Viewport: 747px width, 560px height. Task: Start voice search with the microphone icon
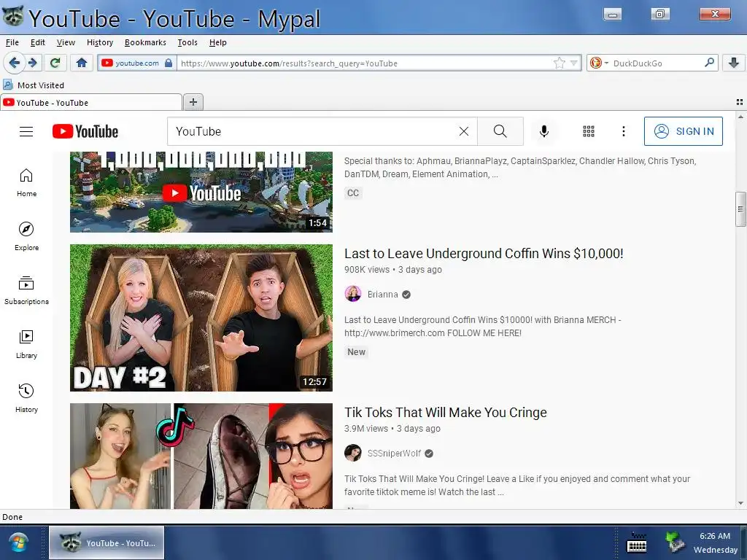544,131
